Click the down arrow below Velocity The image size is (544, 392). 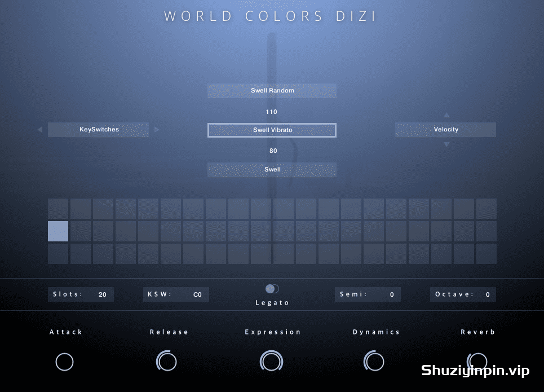[446, 144]
